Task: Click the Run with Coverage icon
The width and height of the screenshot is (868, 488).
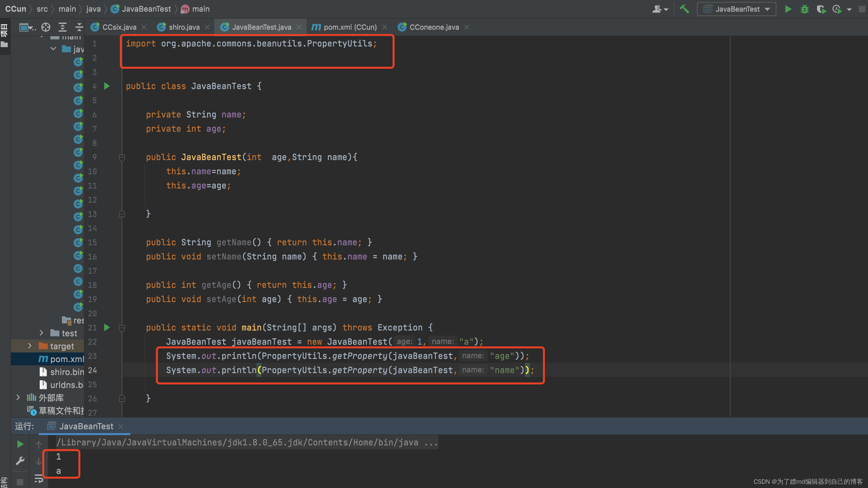Action: [x=821, y=9]
